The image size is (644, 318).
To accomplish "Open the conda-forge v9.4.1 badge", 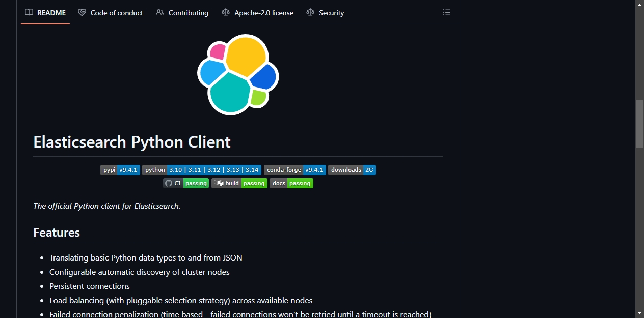I will coord(295,170).
